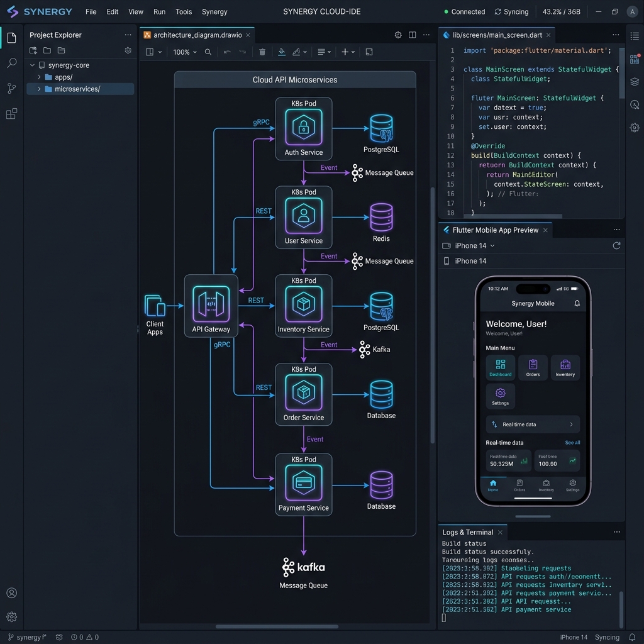Click the Redis database icon in the diagram

tap(381, 217)
